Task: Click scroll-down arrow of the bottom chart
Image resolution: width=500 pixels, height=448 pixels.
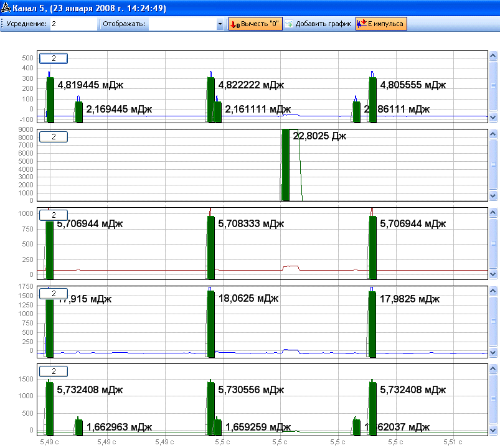Action: (x=493, y=430)
